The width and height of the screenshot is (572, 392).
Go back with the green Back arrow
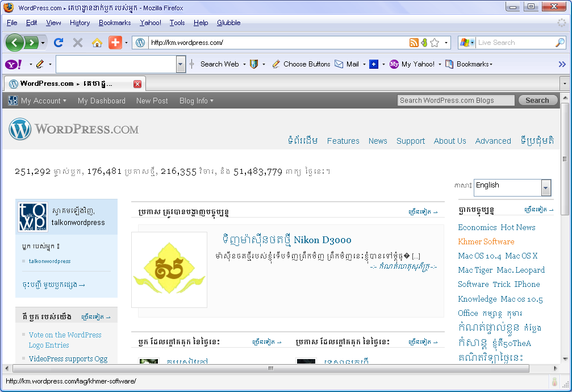(15, 43)
